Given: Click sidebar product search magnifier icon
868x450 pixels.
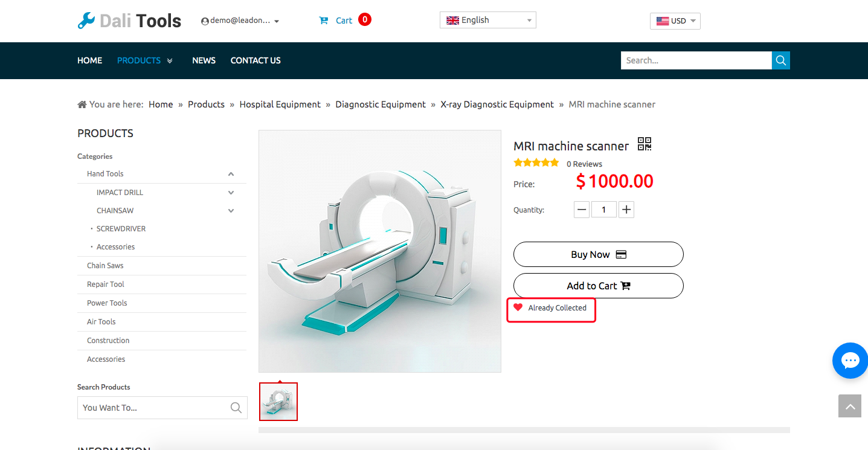Looking at the screenshot, I should pos(236,408).
